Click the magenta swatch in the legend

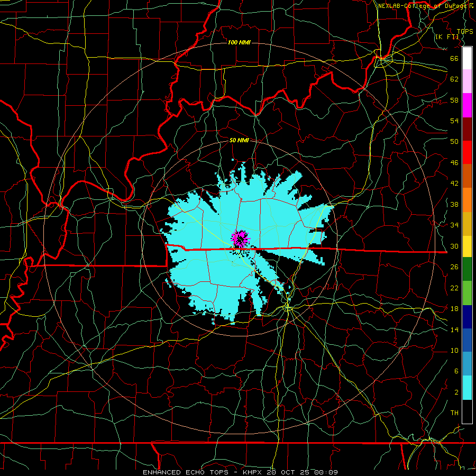tap(467, 105)
